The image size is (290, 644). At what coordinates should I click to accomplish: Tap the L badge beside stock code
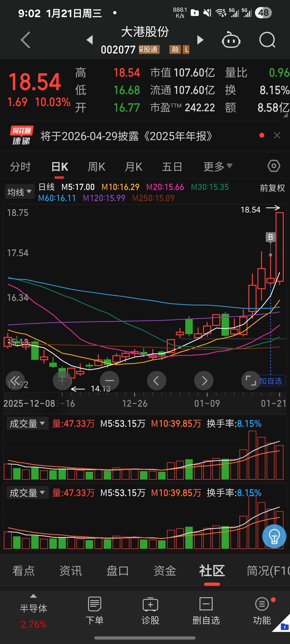pyautogui.click(x=186, y=50)
